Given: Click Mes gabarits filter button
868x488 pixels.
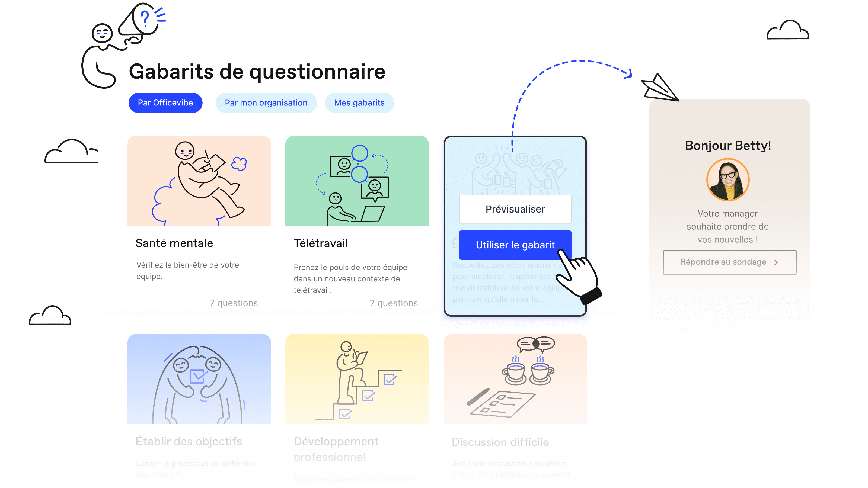Looking at the screenshot, I should [359, 102].
